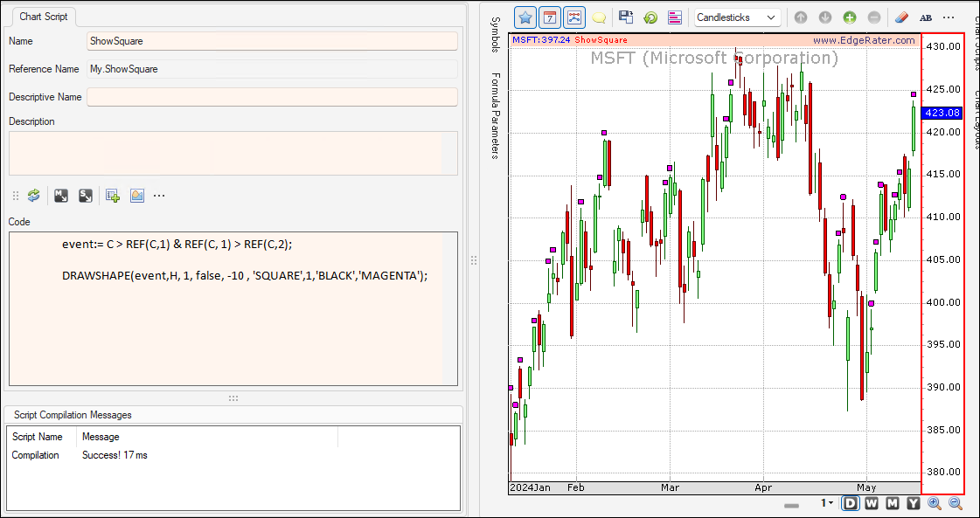Click the green refresh arrow in chart toolbar
Viewport: 980px width, 518px height.
650,17
